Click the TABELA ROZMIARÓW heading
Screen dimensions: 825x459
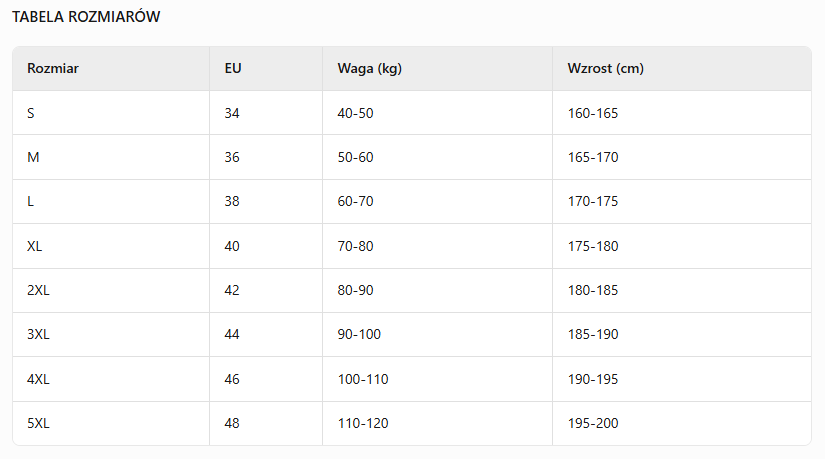86,17
